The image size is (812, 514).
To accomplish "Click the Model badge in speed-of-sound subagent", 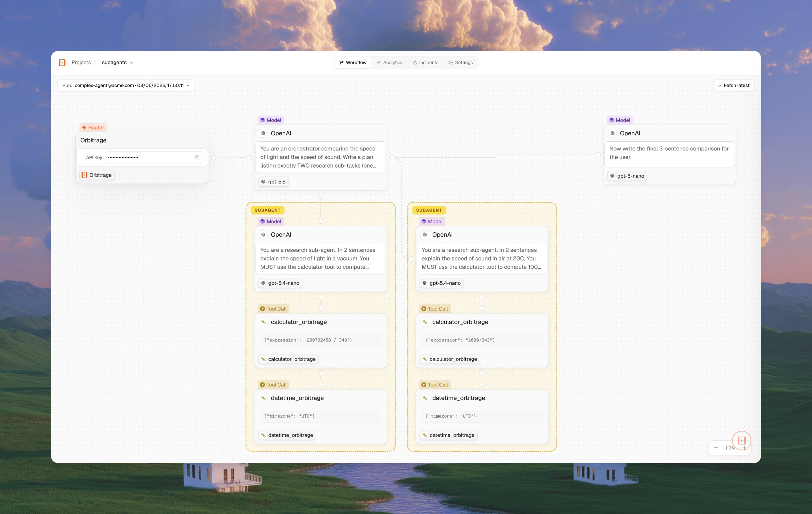I will pyautogui.click(x=432, y=221).
